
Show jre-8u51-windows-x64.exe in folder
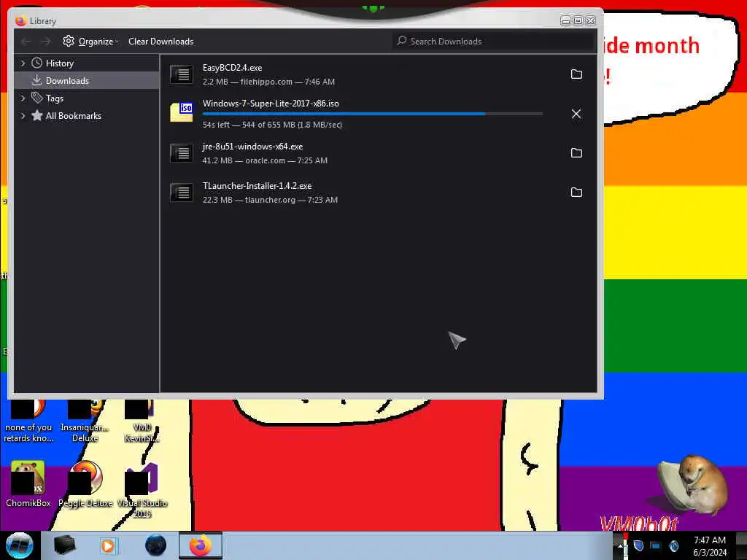pos(576,153)
